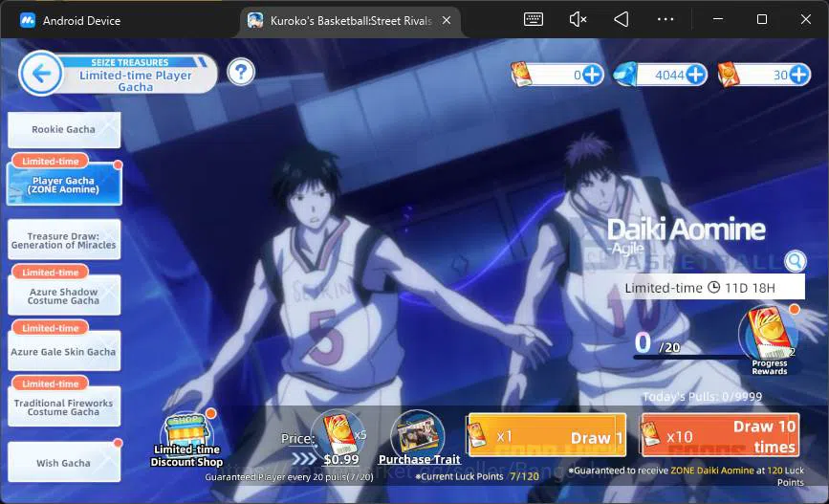
Task: Click Current Luck Points 7/120 text
Action: (477, 476)
